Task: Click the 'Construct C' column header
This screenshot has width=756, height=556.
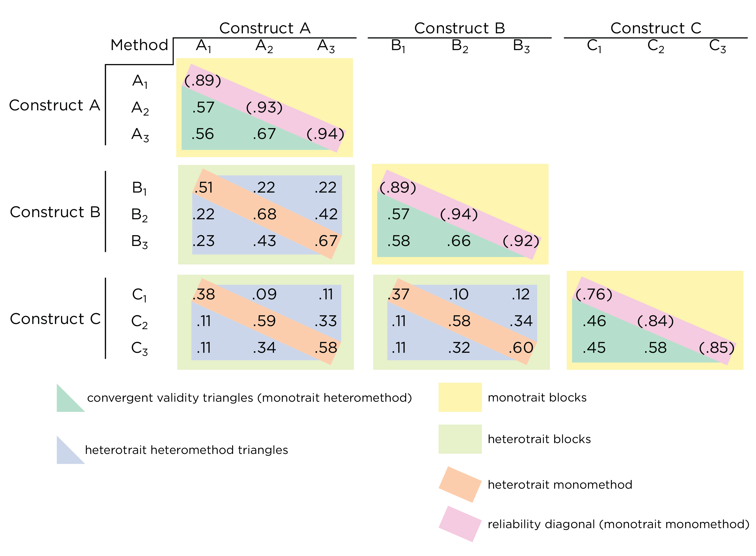Action: (656, 28)
